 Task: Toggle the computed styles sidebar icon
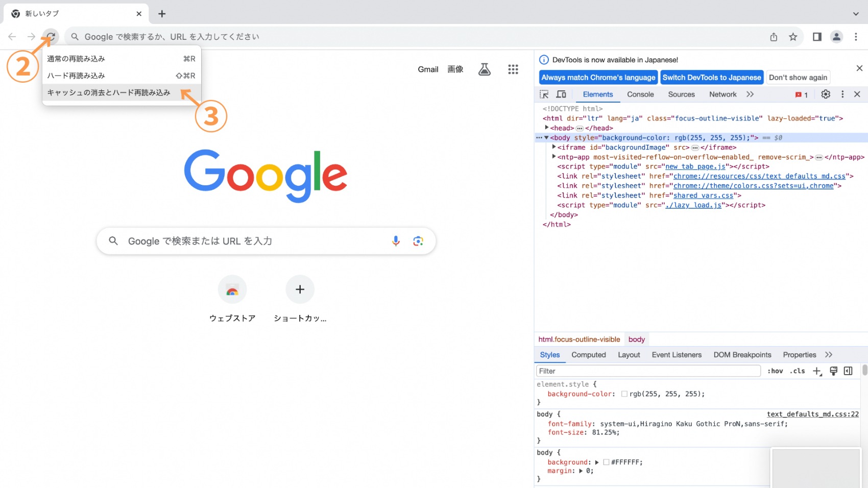coord(848,371)
